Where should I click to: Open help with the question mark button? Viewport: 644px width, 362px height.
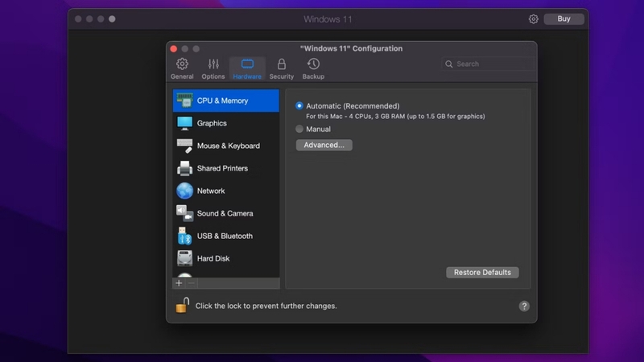tap(524, 306)
